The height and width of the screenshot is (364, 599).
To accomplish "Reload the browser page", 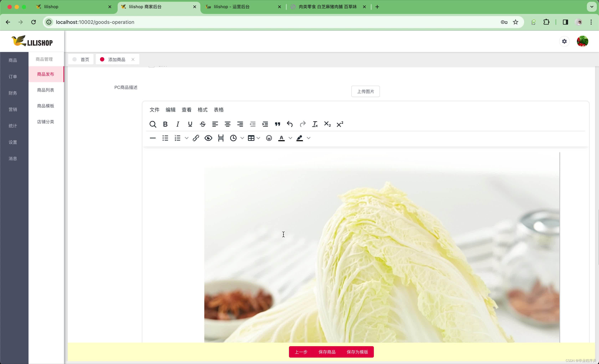I will coord(34,22).
